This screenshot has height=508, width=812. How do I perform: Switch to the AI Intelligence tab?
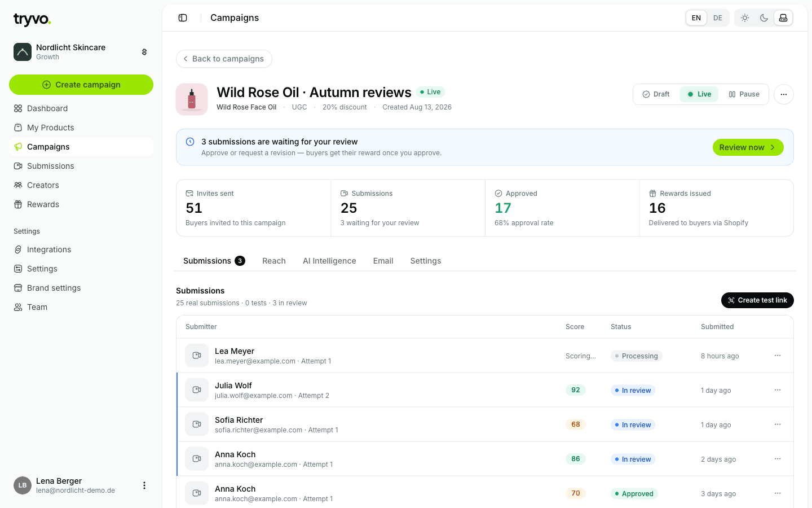tap(329, 261)
